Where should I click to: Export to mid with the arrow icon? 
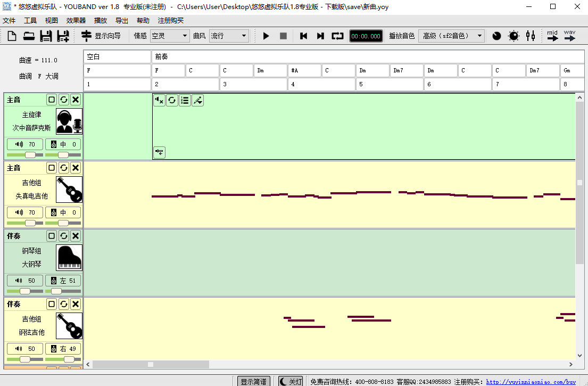(552, 36)
